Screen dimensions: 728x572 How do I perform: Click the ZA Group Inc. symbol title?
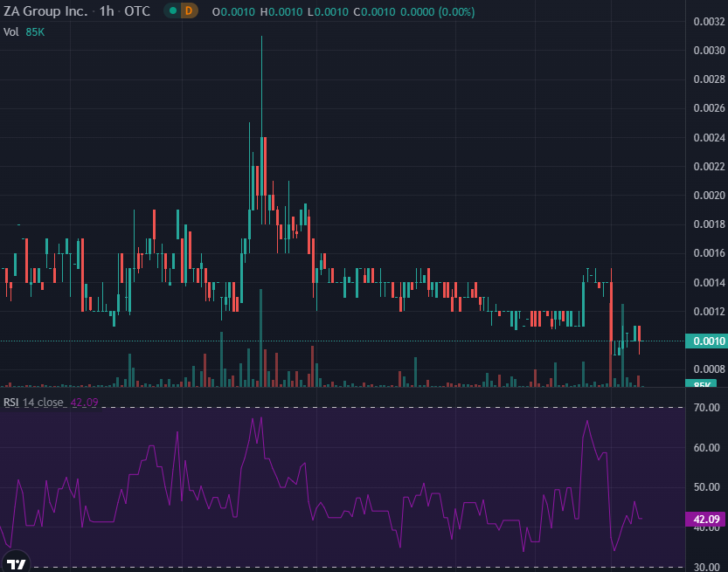[45, 11]
